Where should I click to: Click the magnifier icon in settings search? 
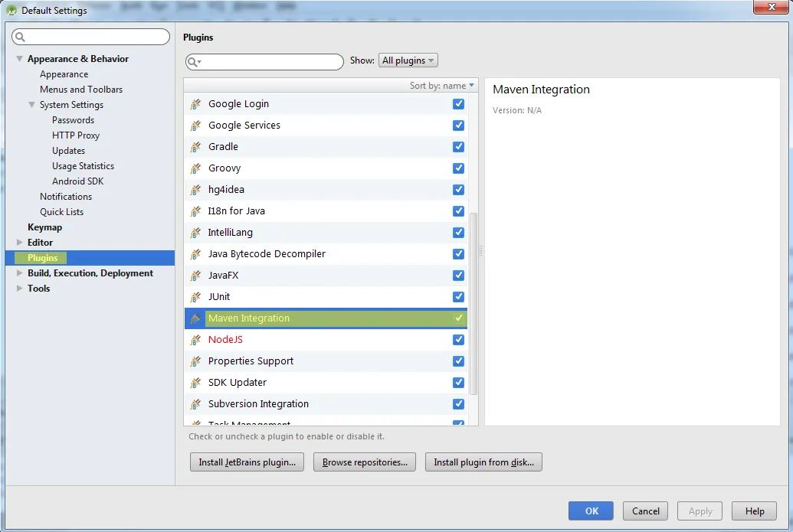click(20, 37)
